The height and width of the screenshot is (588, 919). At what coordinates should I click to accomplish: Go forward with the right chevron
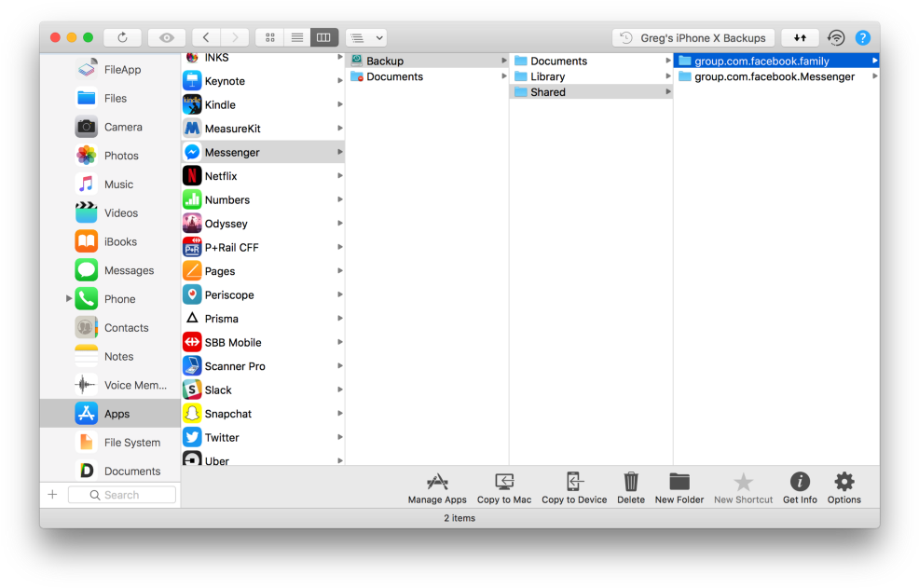pos(235,37)
